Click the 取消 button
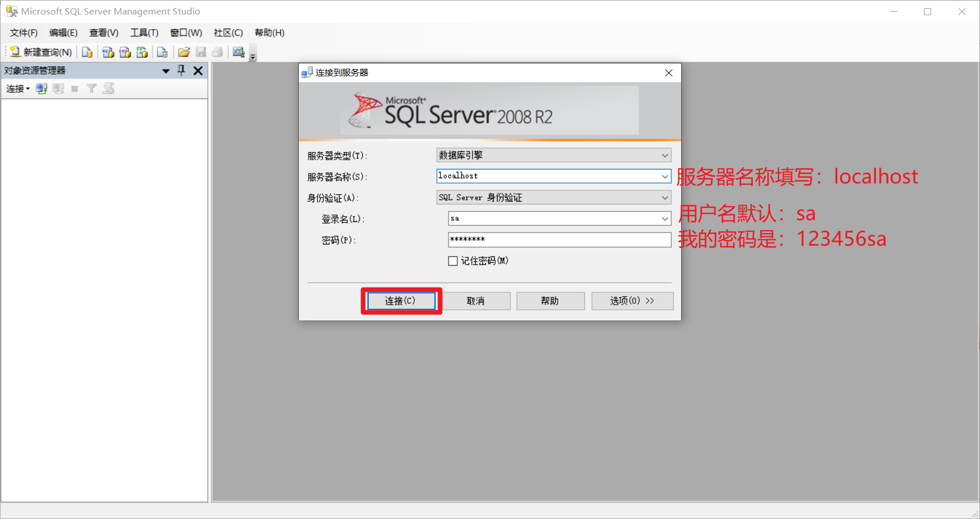The image size is (980, 519). [x=476, y=301]
